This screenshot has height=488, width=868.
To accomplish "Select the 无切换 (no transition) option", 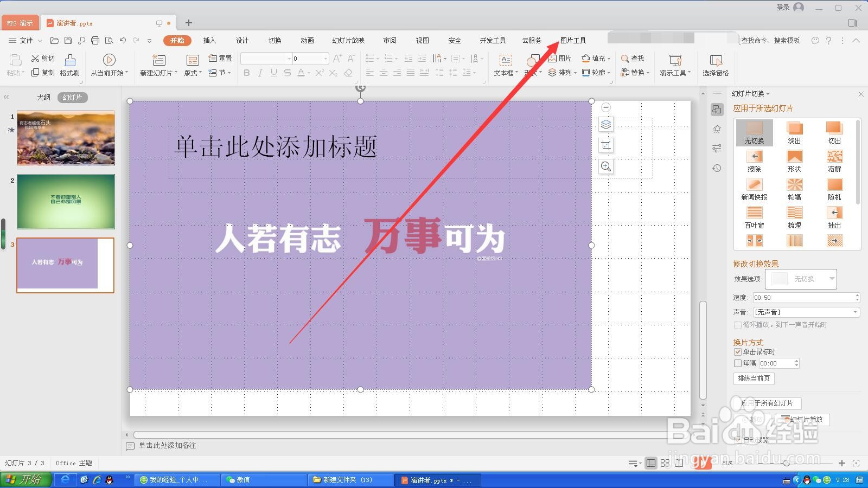I will (754, 133).
